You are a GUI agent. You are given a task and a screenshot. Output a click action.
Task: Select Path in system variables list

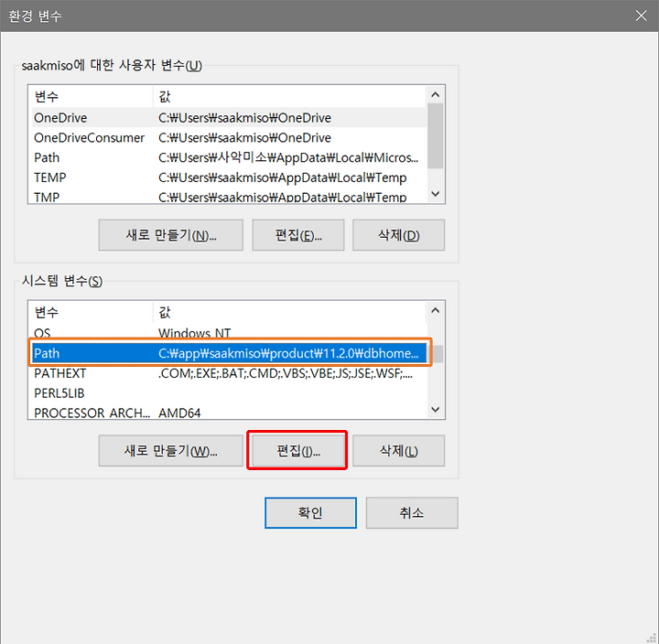(x=229, y=353)
